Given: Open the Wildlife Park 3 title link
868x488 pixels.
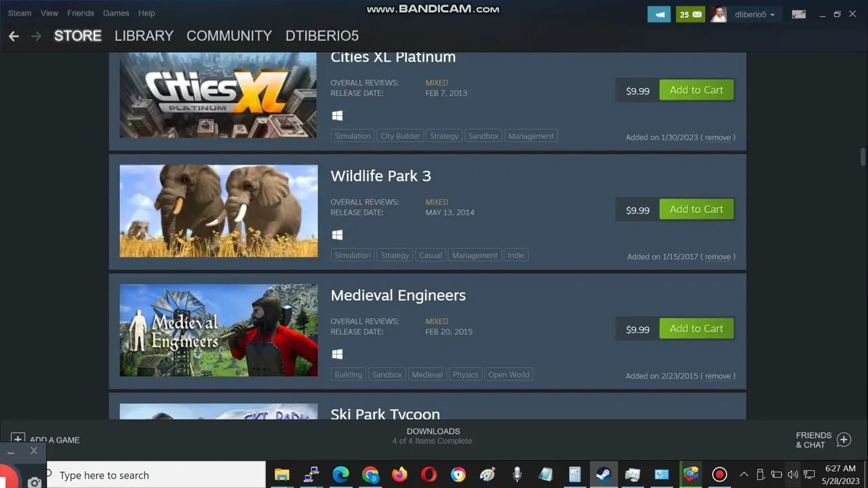Looking at the screenshot, I should coord(380,176).
